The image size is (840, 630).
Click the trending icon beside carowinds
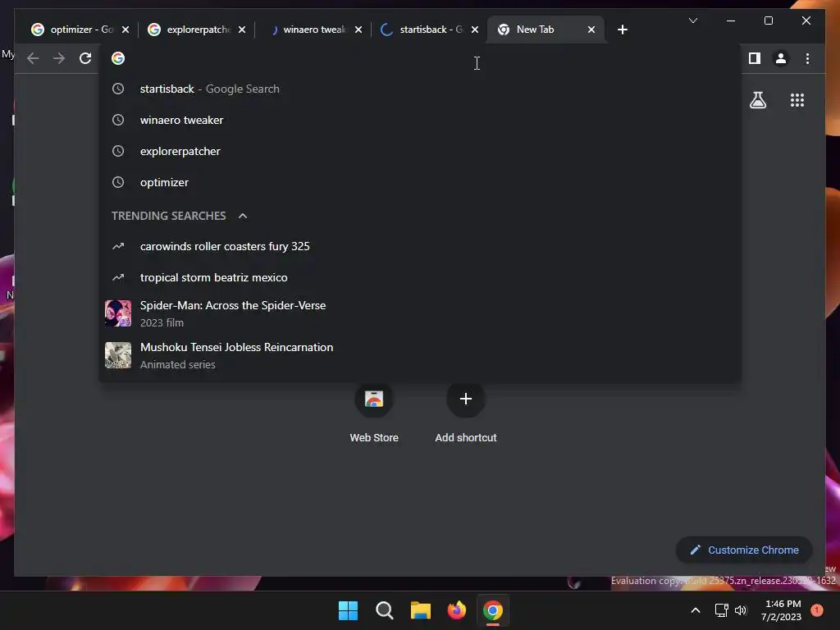(x=118, y=246)
